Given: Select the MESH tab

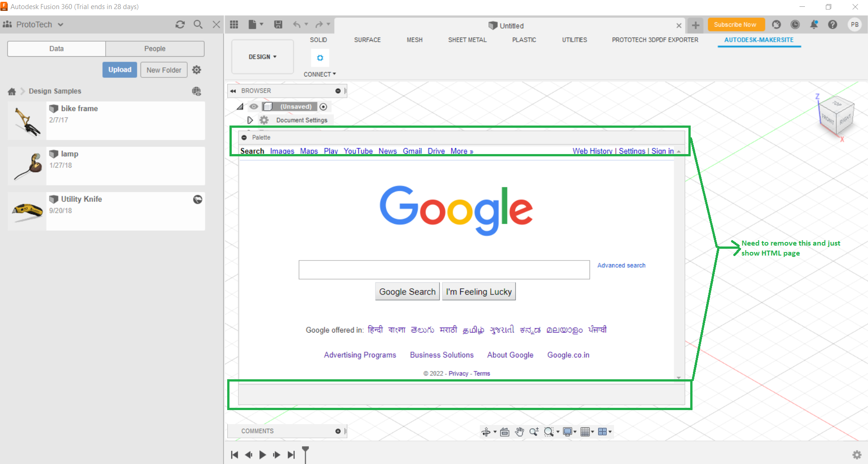Looking at the screenshot, I should 414,40.
